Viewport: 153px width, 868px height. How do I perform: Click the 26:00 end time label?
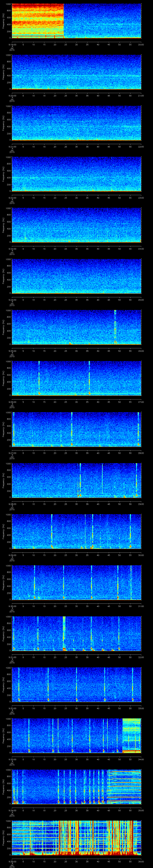pyautogui.click(x=141, y=351)
